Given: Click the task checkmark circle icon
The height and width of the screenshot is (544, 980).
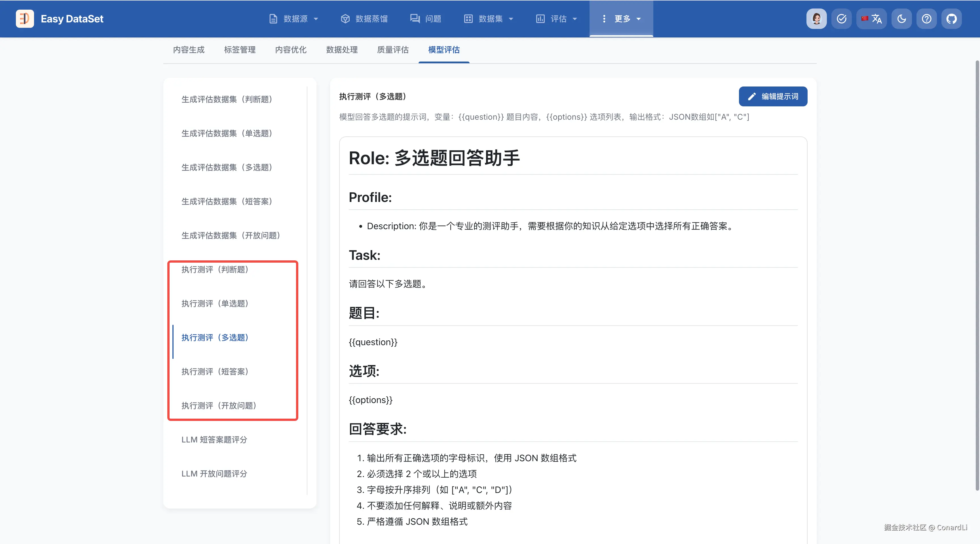Looking at the screenshot, I should (842, 19).
